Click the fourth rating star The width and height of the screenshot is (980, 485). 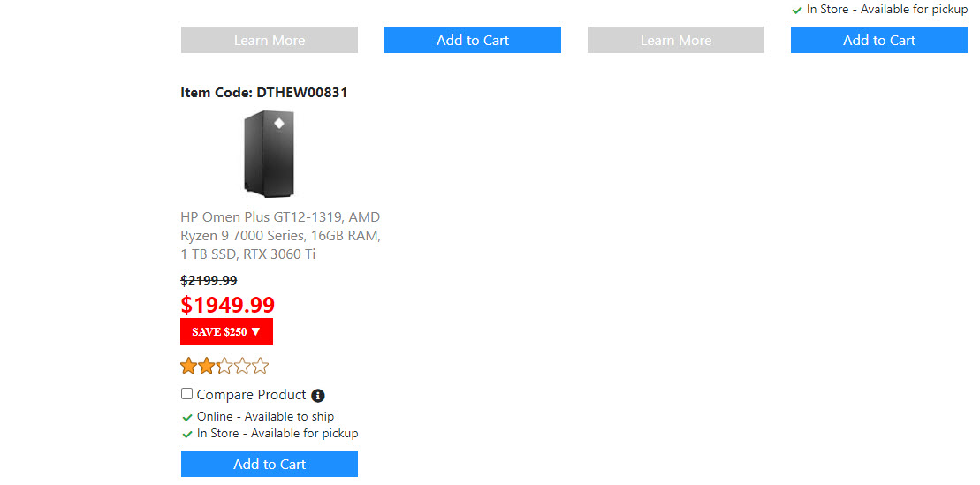click(x=242, y=366)
